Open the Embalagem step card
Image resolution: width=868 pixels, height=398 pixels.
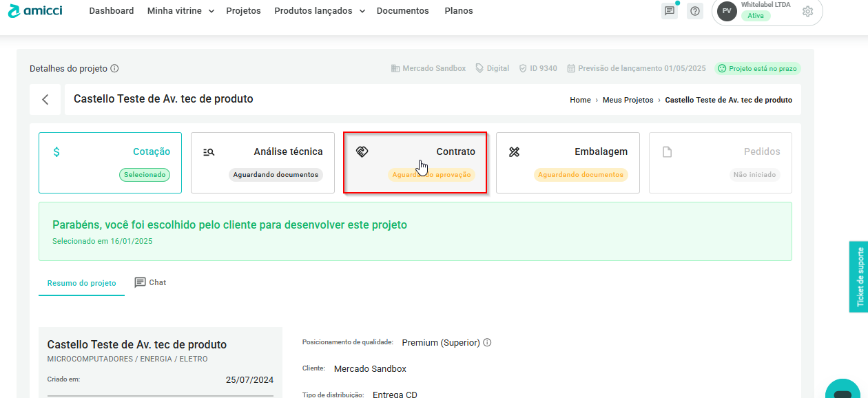568,163
